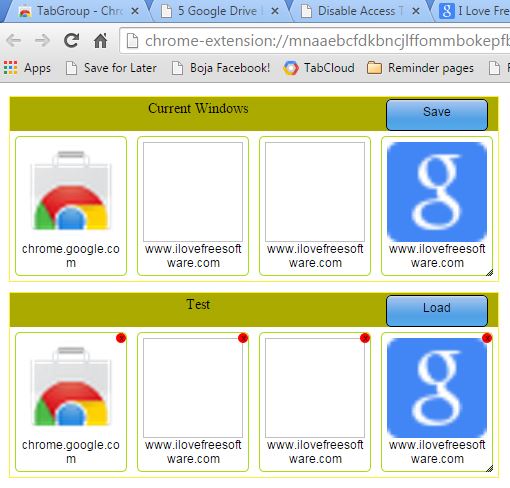The height and width of the screenshot is (488, 510).
Task: Open the TabCloud bookmark
Action: coord(319,68)
